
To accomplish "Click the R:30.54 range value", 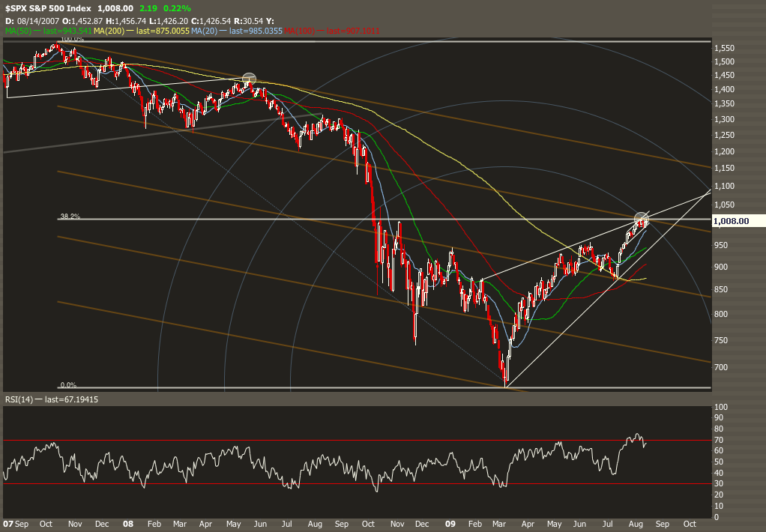I will [249, 22].
